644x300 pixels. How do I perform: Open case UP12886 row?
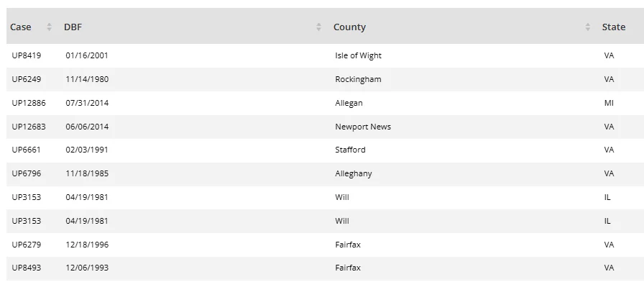point(29,103)
